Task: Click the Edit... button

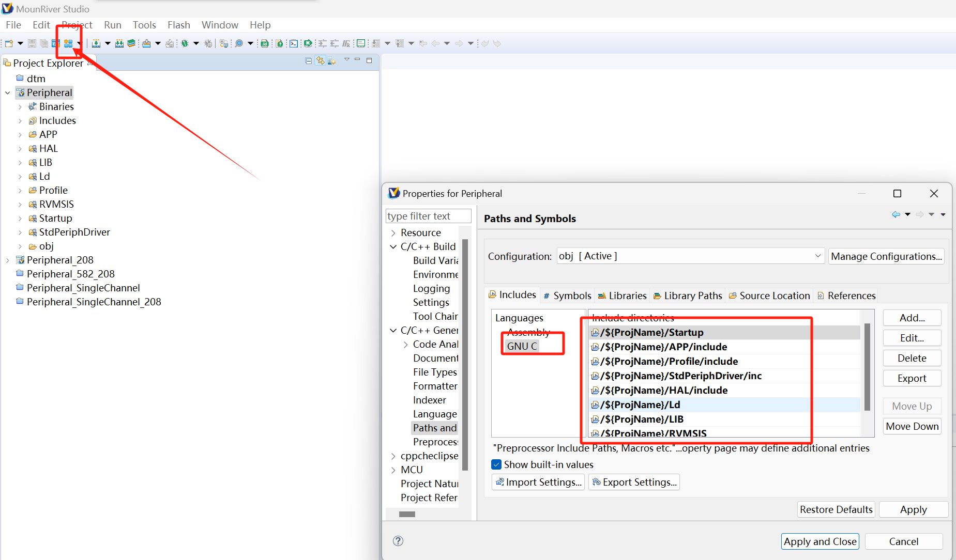Action: point(912,338)
